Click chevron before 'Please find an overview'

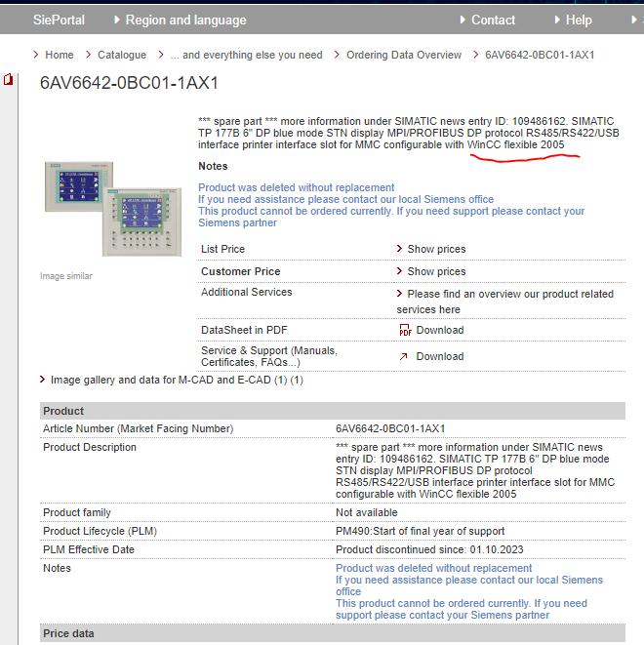coord(399,294)
